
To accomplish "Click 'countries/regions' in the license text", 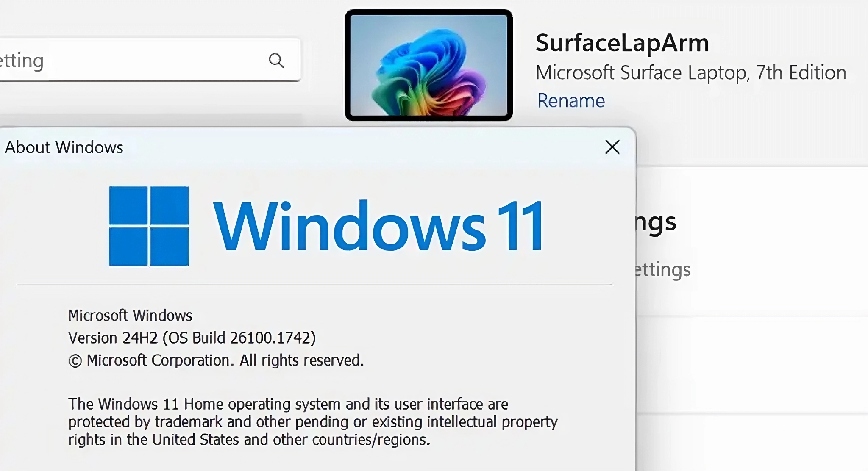I will tap(371, 440).
